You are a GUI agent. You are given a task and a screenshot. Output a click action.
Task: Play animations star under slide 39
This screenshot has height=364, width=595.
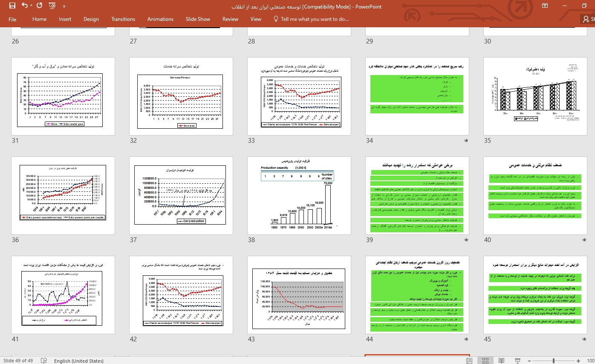466,240
